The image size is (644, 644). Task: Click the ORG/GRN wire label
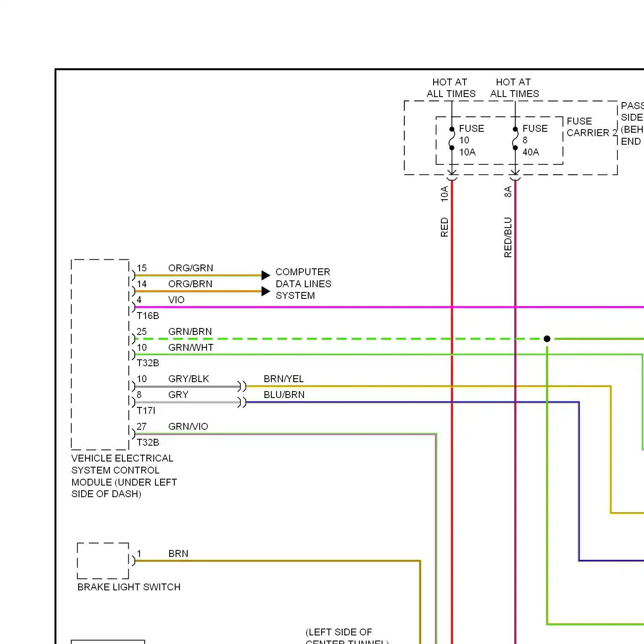click(x=191, y=268)
